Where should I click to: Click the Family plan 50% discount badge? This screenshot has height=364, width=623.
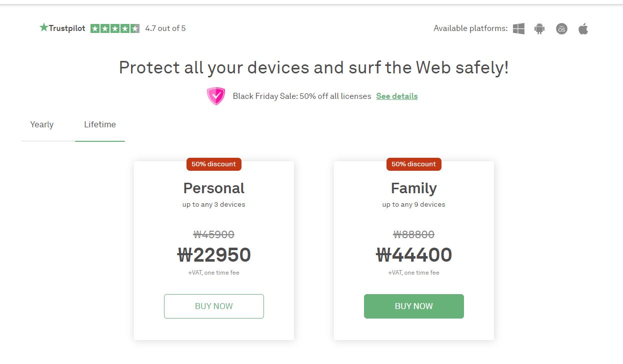click(x=413, y=164)
